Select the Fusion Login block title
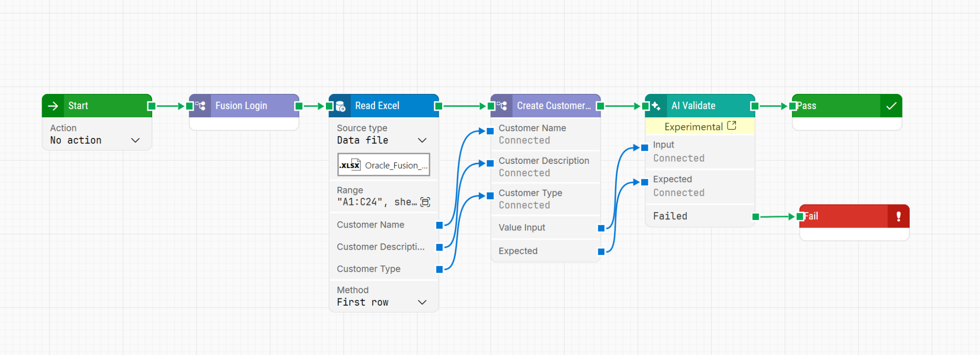This screenshot has width=980, height=355. click(x=241, y=106)
